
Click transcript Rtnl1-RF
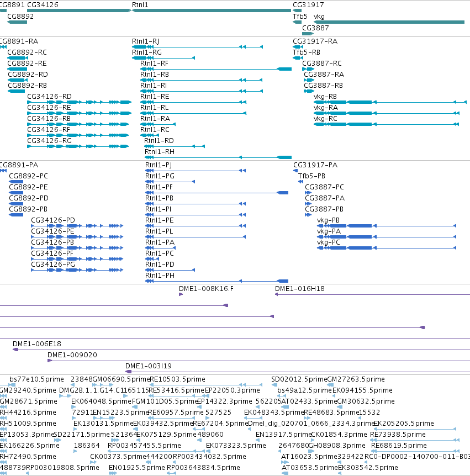point(154,64)
